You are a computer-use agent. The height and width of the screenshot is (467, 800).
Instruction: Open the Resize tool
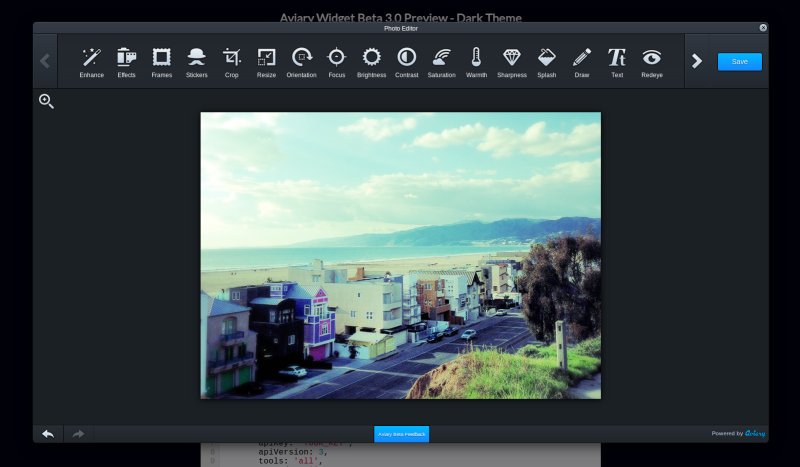266,62
